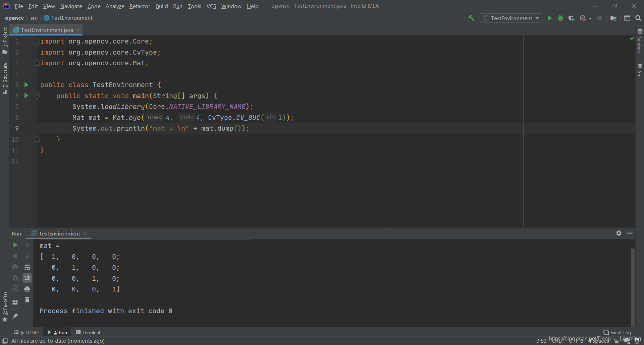The height and width of the screenshot is (345, 644).
Task: Close the TestEnvironment Run panel tab
Action: point(85,234)
